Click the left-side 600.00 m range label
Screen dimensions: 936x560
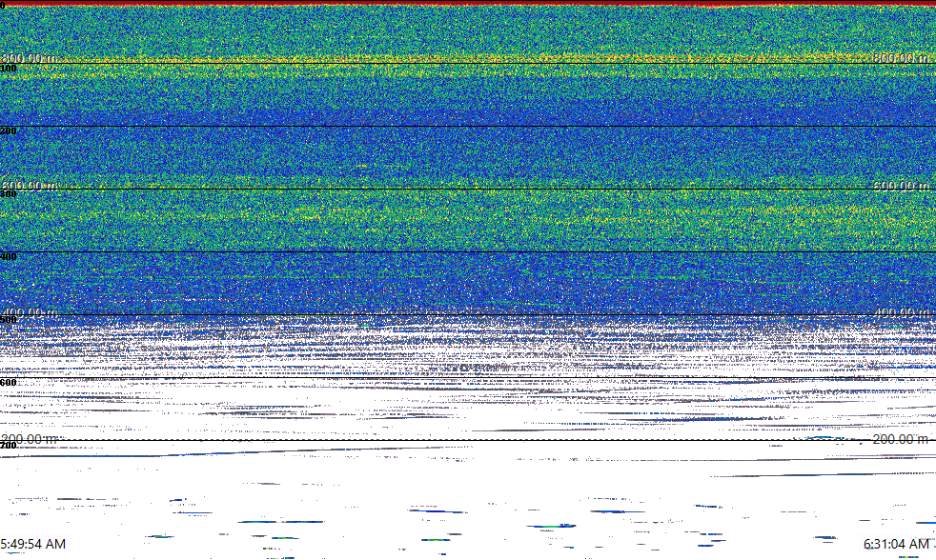[30, 186]
